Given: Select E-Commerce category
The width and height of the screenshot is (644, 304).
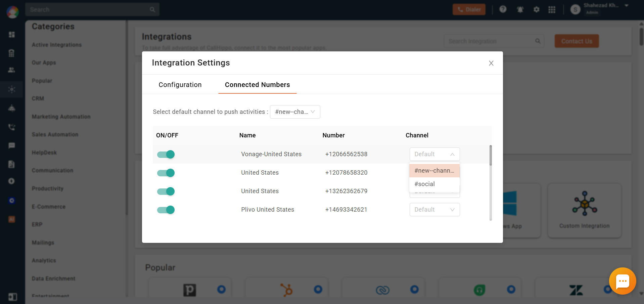Looking at the screenshot, I should pyautogui.click(x=49, y=207).
